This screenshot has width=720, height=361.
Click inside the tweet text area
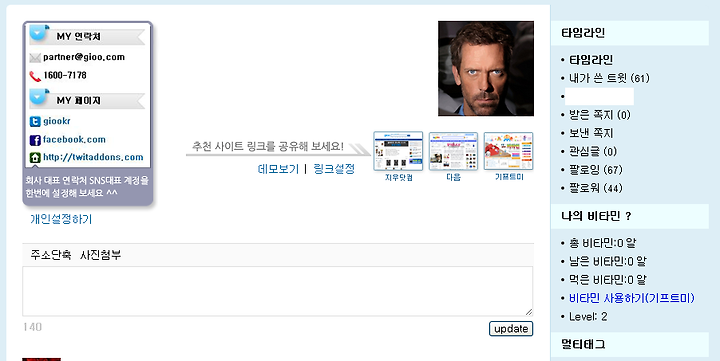tap(278, 291)
